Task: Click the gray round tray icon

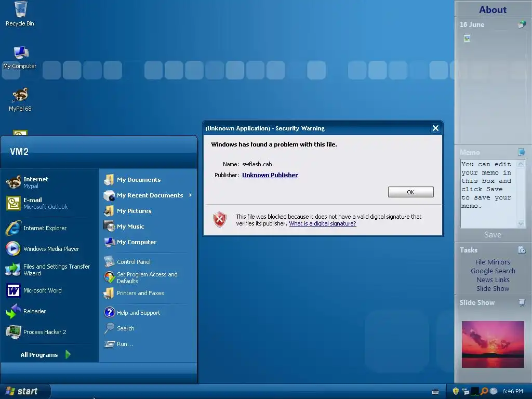Action: coord(494,391)
